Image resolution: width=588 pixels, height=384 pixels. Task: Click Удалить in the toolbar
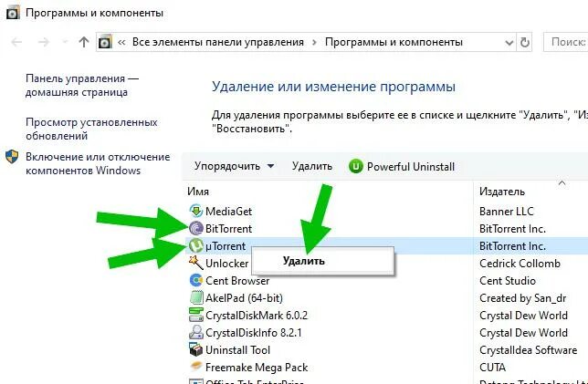pyautogui.click(x=312, y=166)
